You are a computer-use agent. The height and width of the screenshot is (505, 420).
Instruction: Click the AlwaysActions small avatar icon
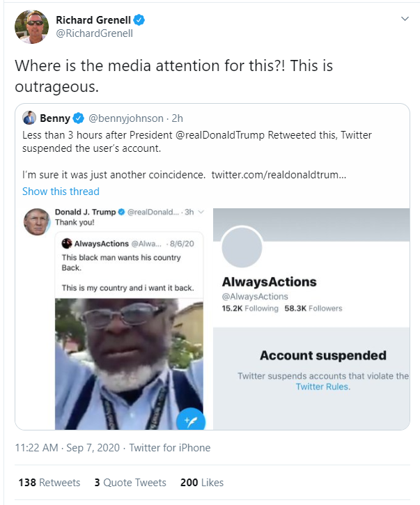click(x=67, y=244)
